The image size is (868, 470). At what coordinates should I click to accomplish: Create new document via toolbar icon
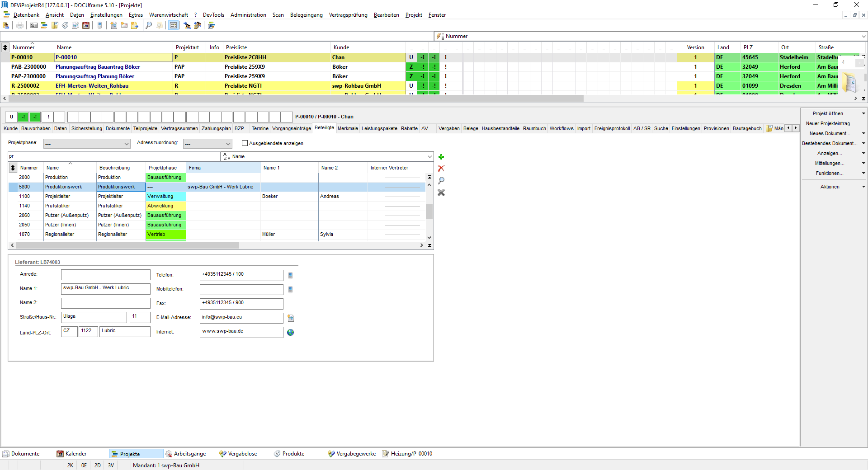pyautogui.click(x=114, y=25)
